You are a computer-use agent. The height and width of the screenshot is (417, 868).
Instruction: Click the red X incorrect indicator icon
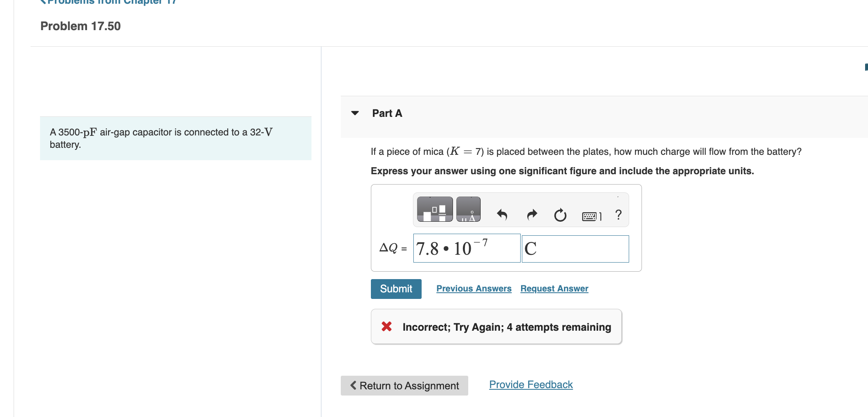click(386, 327)
